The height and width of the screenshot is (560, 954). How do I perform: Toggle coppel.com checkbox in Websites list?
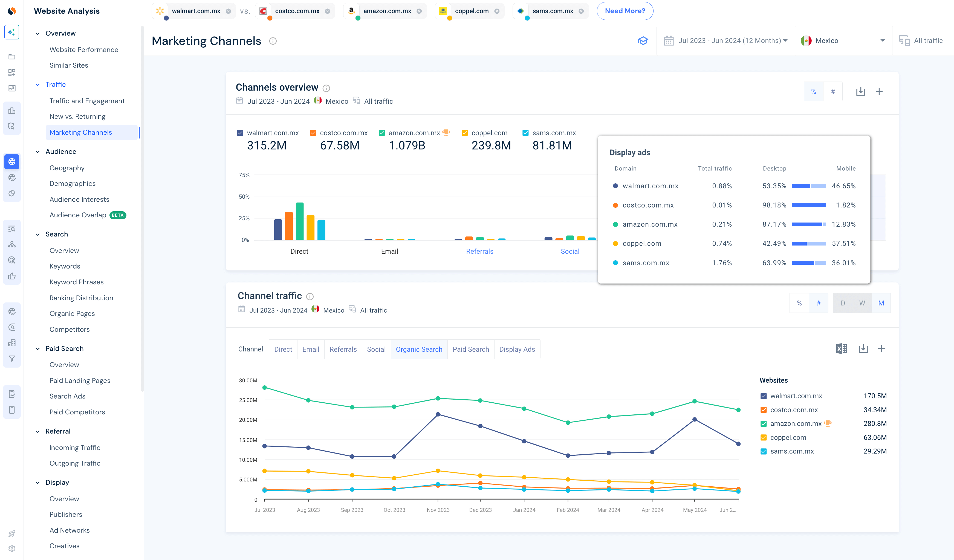pos(763,438)
